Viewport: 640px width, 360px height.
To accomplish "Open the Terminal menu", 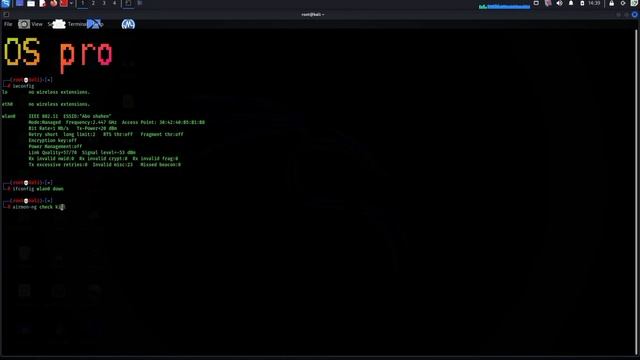I will [x=77, y=24].
